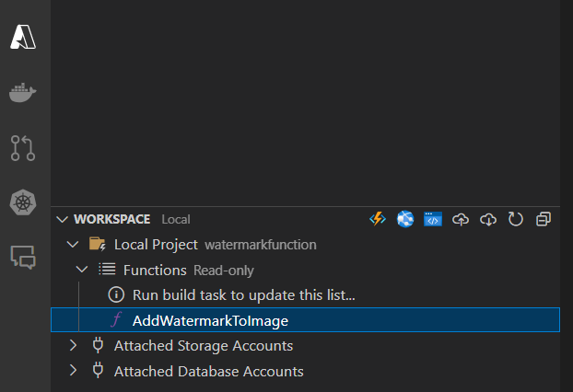Click the WORKSPACE section title

tap(111, 219)
